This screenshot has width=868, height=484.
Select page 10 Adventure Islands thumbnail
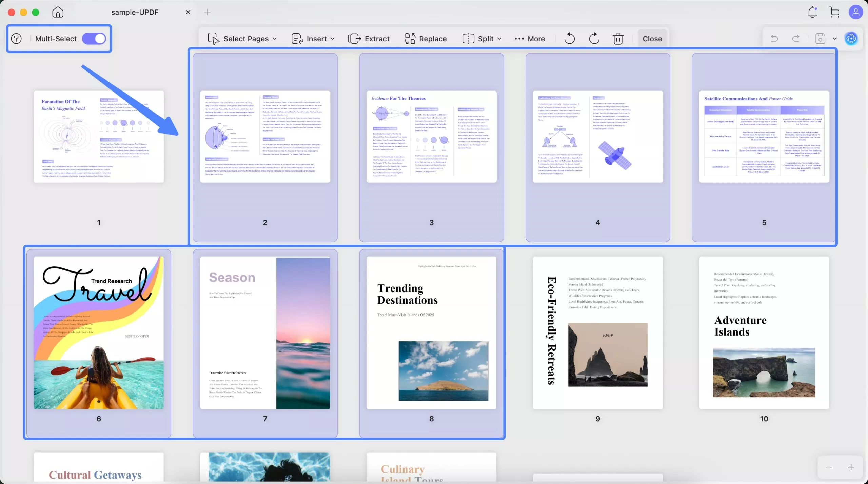(x=764, y=333)
